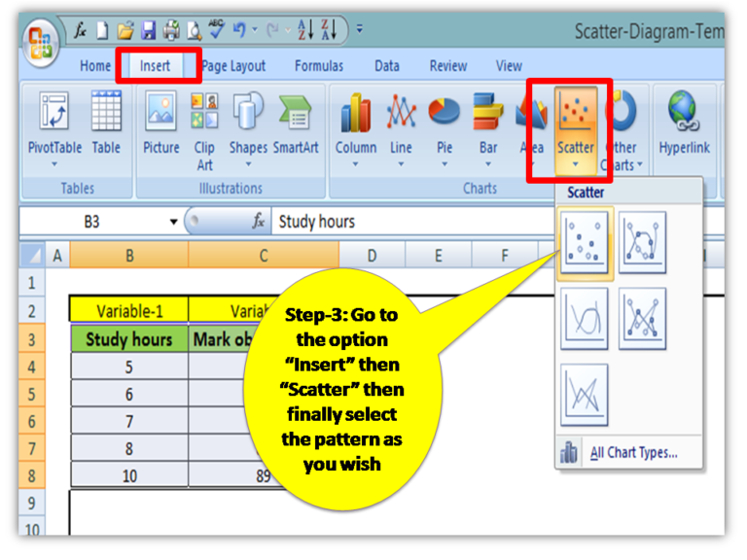The image size is (747, 560).
Task: Click the quick print icon
Action: coord(171,30)
